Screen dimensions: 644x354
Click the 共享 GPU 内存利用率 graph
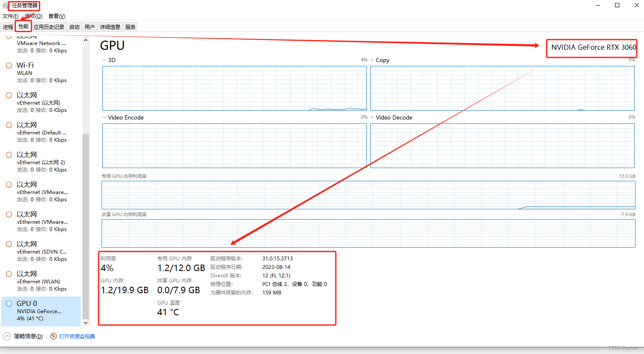(x=369, y=233)
